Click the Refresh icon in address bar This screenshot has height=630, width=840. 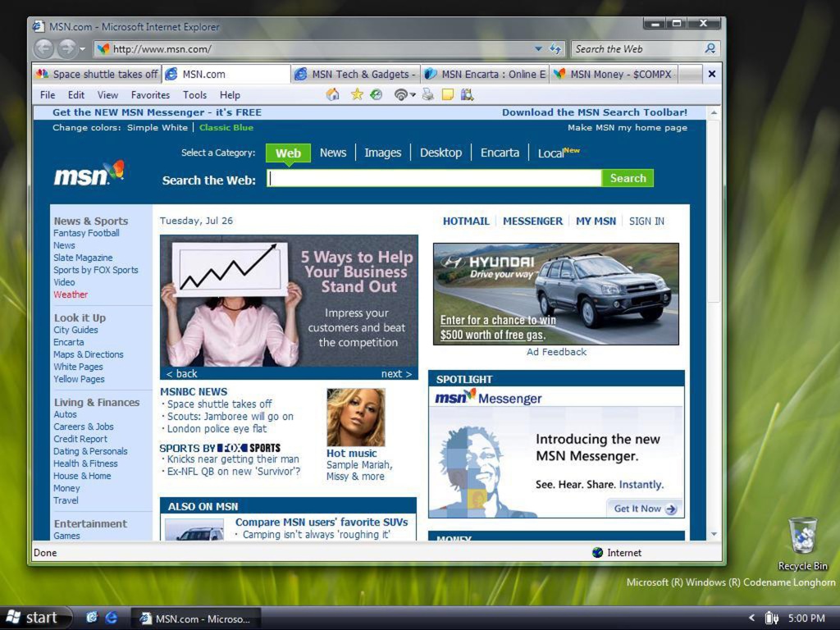[555, 48]
